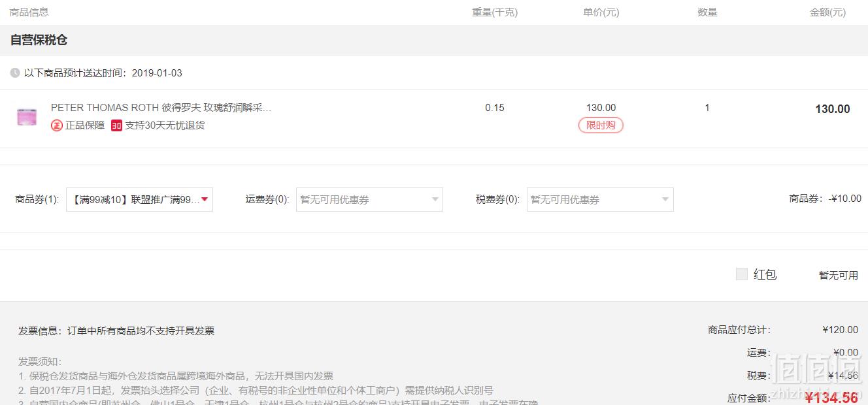Click the 支持30天无忧退货 text

[x=165, y=125]
